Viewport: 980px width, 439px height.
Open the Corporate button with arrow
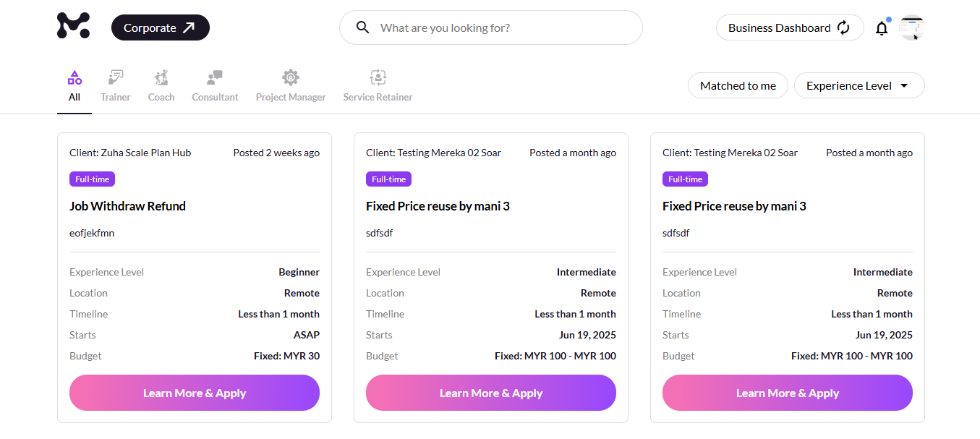click(x=160, y=27)
